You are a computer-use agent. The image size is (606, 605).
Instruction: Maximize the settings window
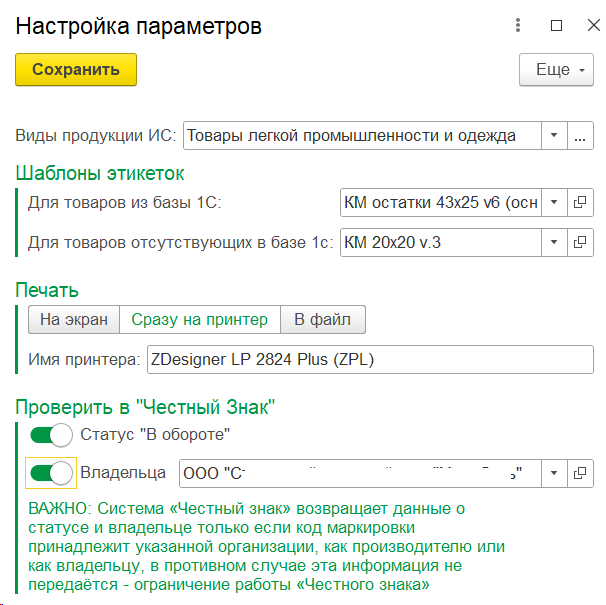click(557, 26)
